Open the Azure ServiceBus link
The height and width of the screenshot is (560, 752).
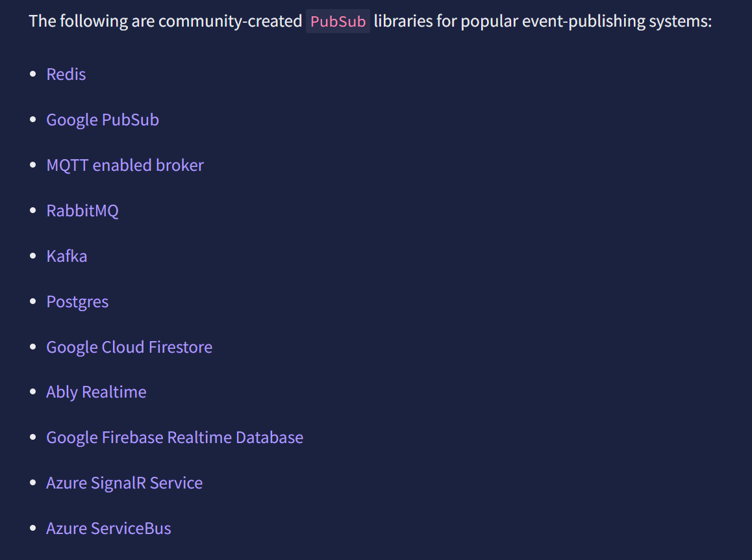click(109, 528)
